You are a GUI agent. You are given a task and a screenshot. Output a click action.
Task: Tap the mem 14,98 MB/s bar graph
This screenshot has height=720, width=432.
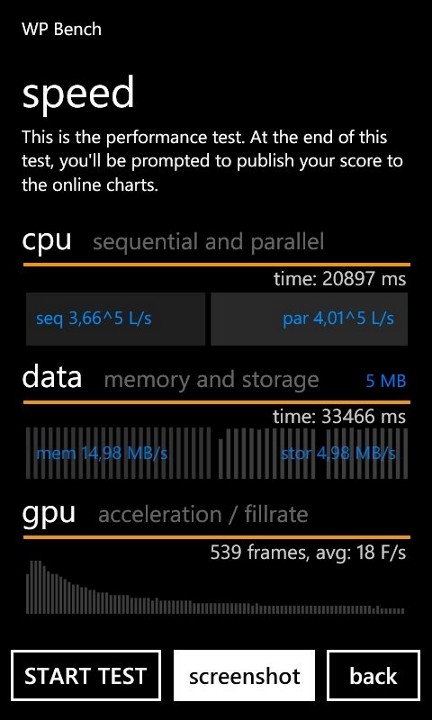coord(118,453)
